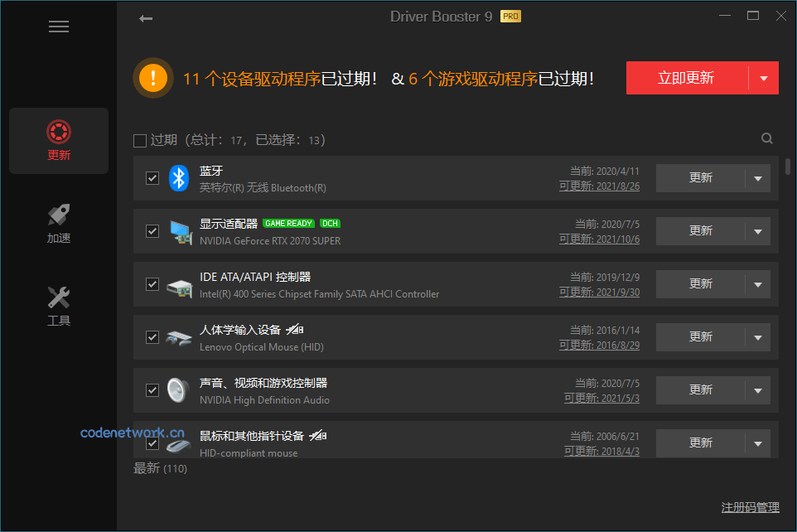Open the 更新 (Update) sidebar section
This screenshot has height=532, width=797.
(x=58, y=139)
